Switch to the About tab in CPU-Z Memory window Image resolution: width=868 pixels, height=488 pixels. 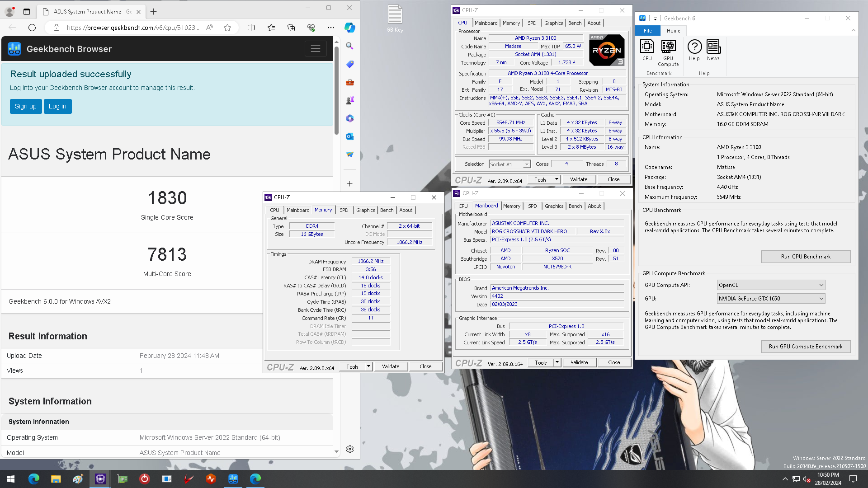406,210
